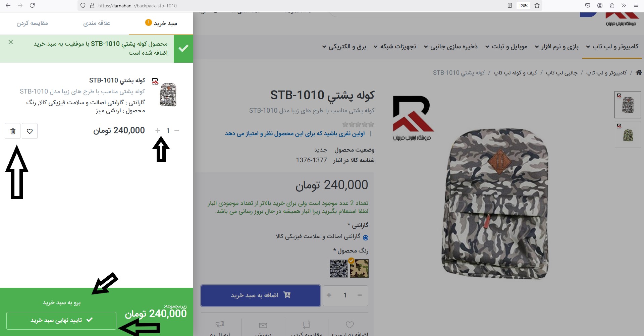Screen dimensions: 644x336
Task: Expand موبایل و تبلت menu
Action: point(506,47)
